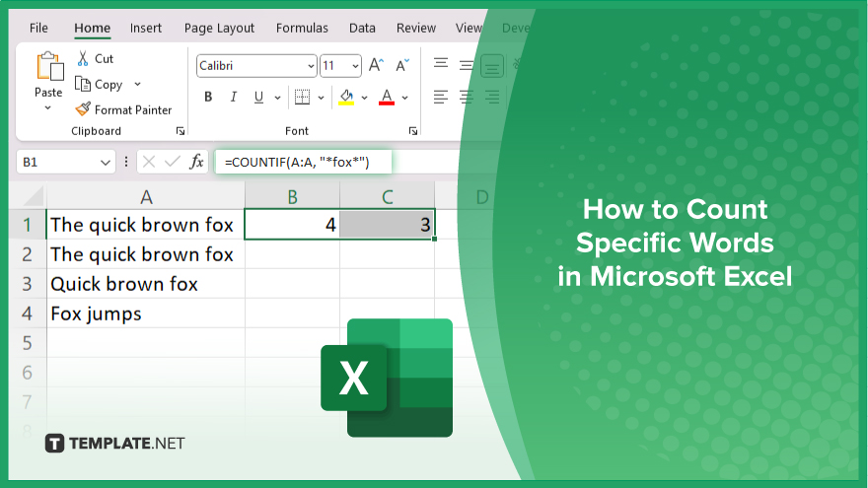The height and width of the screenshot is (488, 868).
Task: Open the borders grid icon
Action: click(x=302, y=97)
